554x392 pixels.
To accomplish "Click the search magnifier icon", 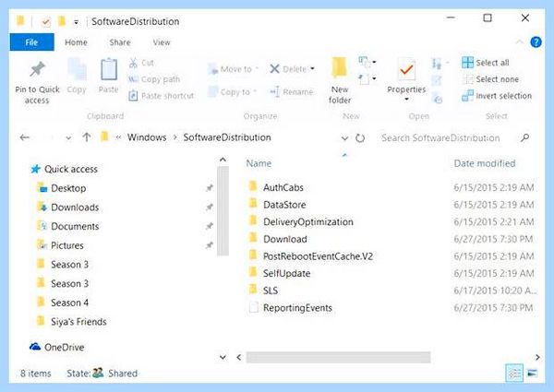I will [525, 137].
